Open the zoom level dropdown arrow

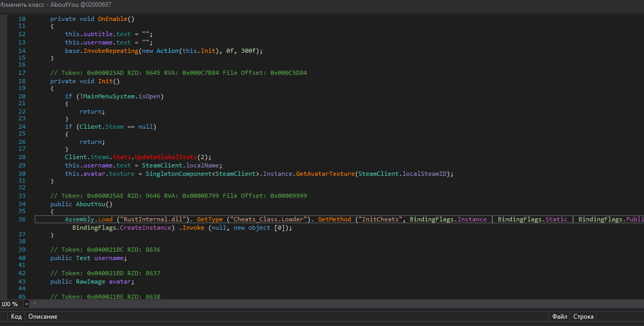pos(26,304)
